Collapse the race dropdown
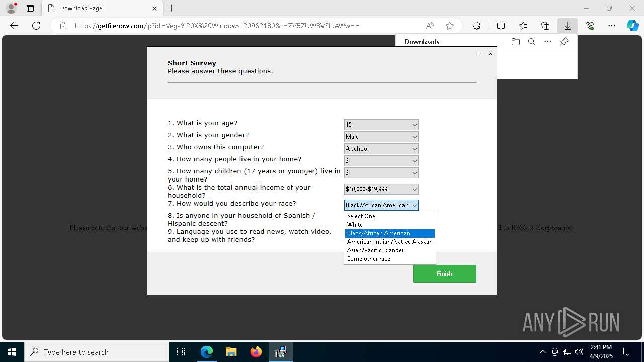 (381, 205)
